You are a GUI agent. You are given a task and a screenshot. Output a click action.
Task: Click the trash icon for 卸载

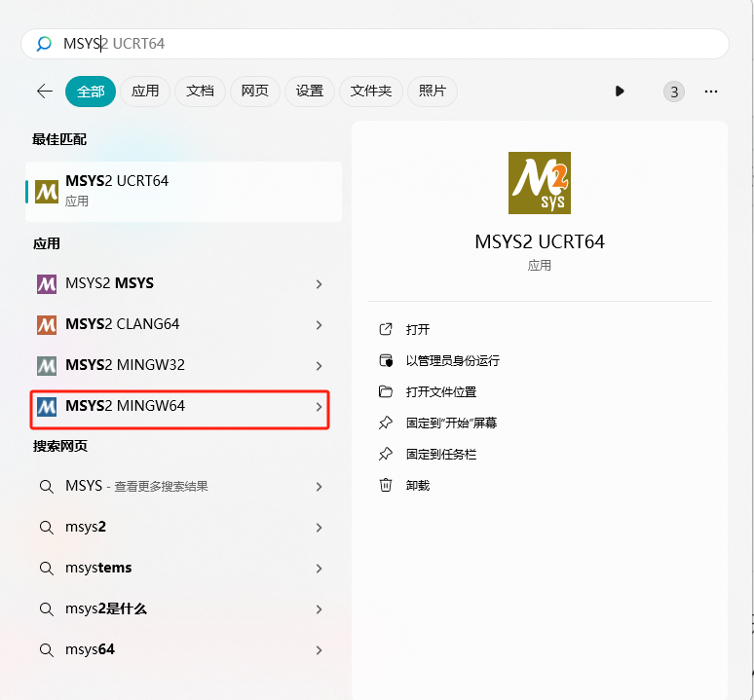point(385,485)
